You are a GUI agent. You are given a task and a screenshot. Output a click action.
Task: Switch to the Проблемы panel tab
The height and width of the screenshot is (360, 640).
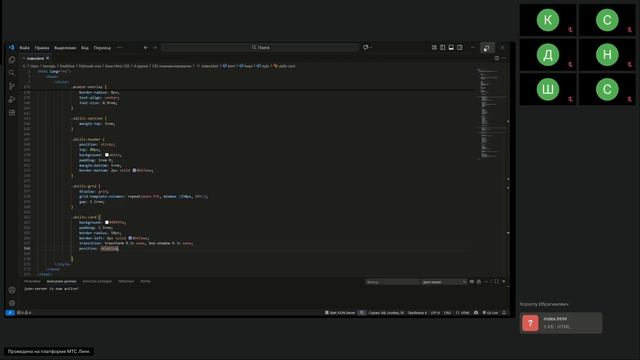click(x=32, y=281)
